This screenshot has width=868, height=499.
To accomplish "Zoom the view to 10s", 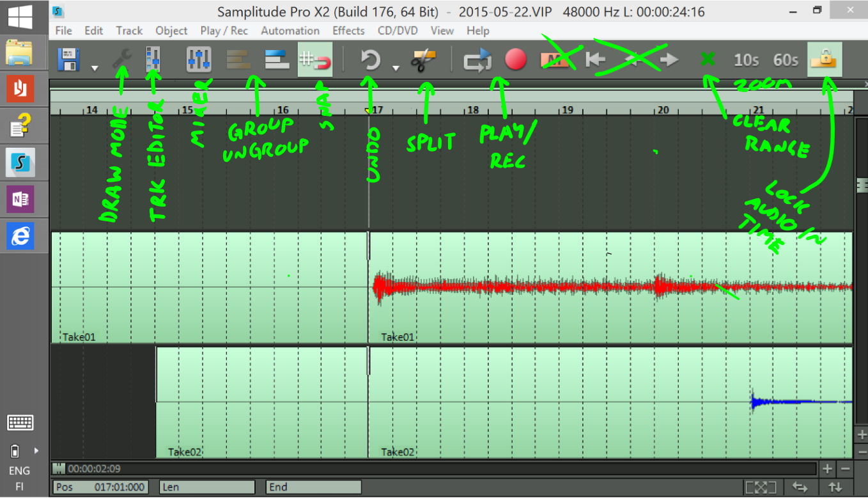I will tap(746, 60).
